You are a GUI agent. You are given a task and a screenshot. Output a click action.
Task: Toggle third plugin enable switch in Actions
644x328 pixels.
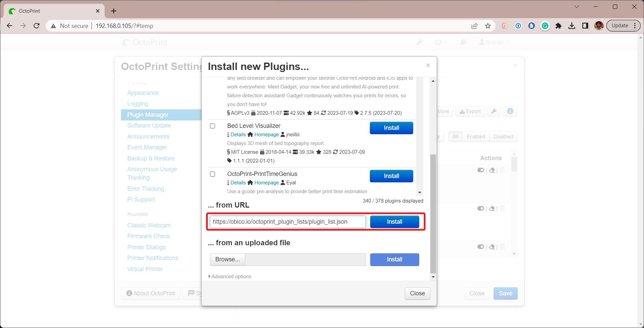(x=481, y=247)
